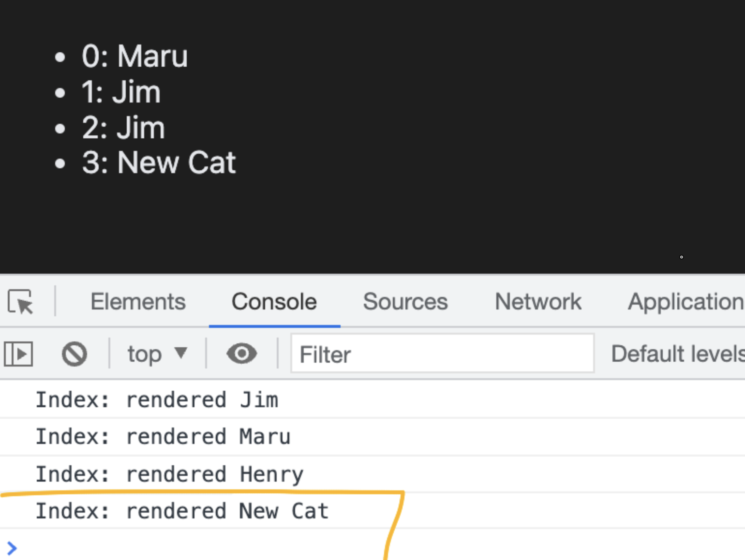Switch to the Elements tab
The height and width of the screenshot is (560, 745).
tap(138, 302)
